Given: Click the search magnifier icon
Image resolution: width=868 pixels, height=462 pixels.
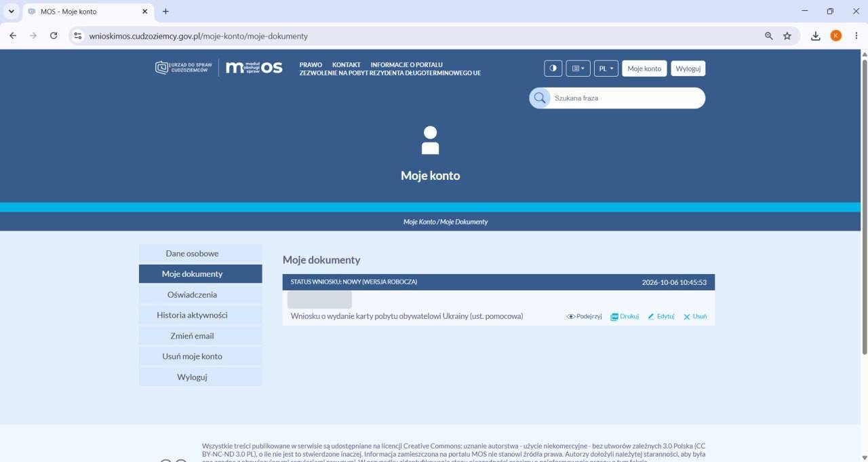Looking at the screenshot, I should point(540,98).
